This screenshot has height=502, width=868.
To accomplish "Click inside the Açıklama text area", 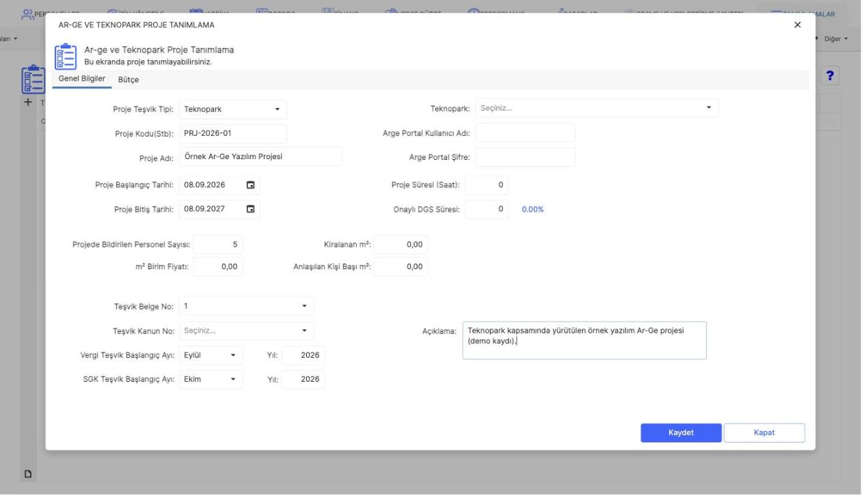I will pos(584,340).
